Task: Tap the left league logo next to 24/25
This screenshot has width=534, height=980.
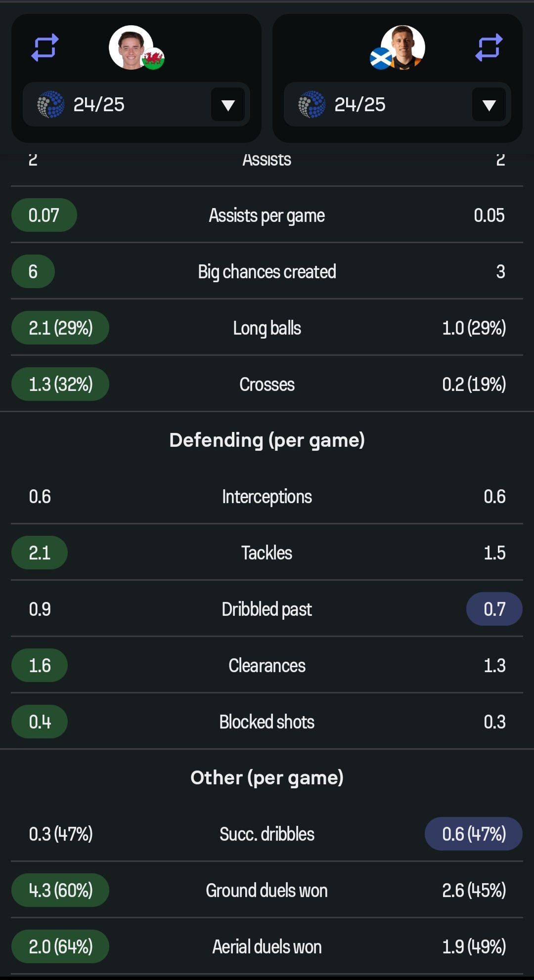Action: (x=51, y=104)
